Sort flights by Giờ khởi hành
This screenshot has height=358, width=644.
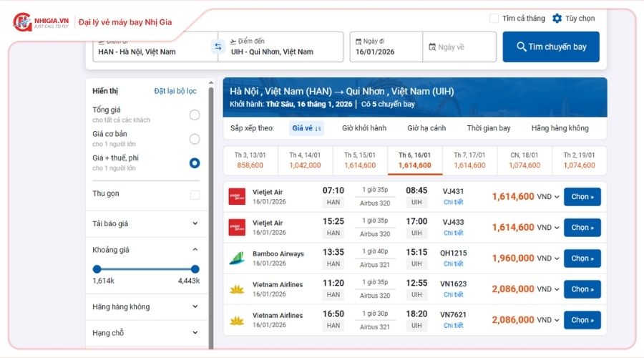click(364, 128)
